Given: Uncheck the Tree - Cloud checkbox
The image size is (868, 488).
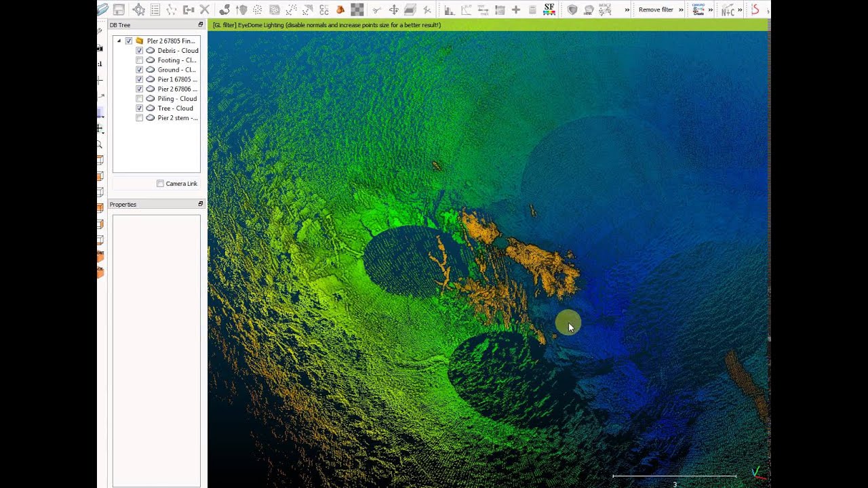Looking at the screenshot, I should [140, 108].
